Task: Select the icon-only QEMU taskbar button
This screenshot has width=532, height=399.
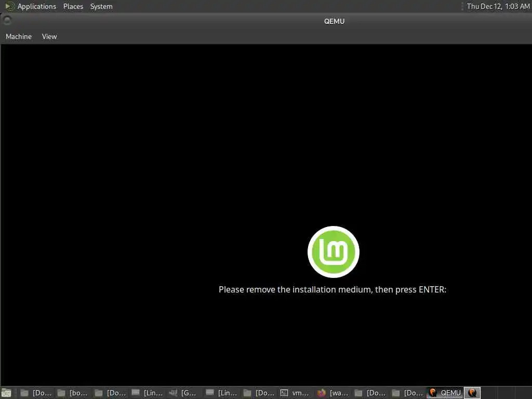Action: [x=472, y=393]
